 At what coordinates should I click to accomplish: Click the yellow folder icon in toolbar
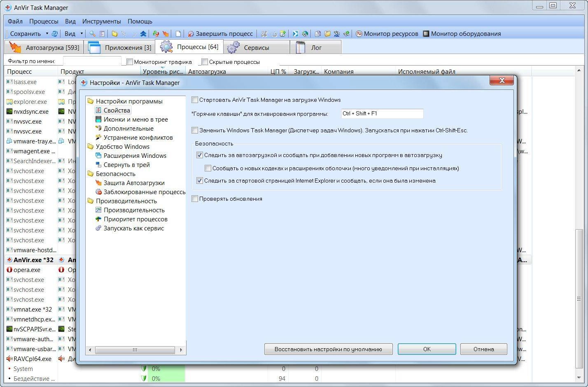click(x=114, y=34)
